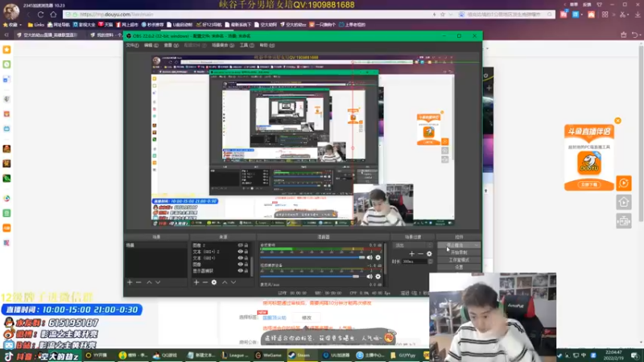Add a new source with the plus button
Viewport: 644px width, 362px height.
[x=196, y=282]
